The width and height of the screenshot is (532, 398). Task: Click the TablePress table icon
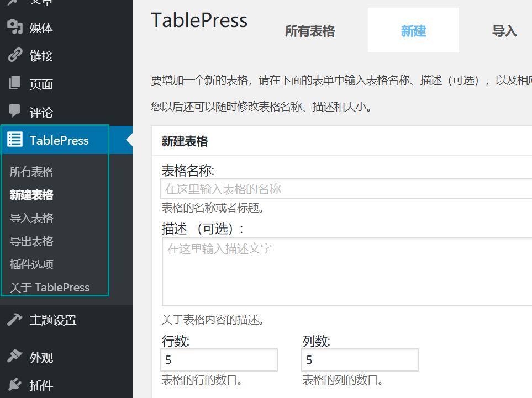coord(15,139)
